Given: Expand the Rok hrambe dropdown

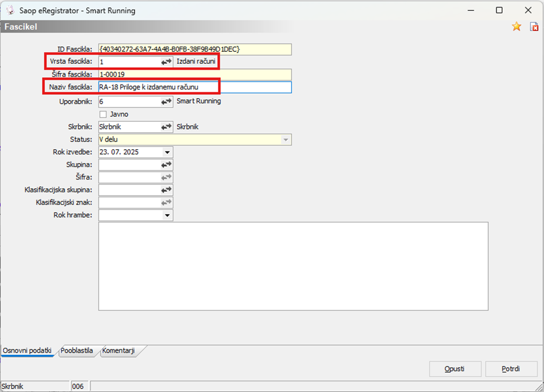Looking at the screenshot, I should [x=167, y=215].
